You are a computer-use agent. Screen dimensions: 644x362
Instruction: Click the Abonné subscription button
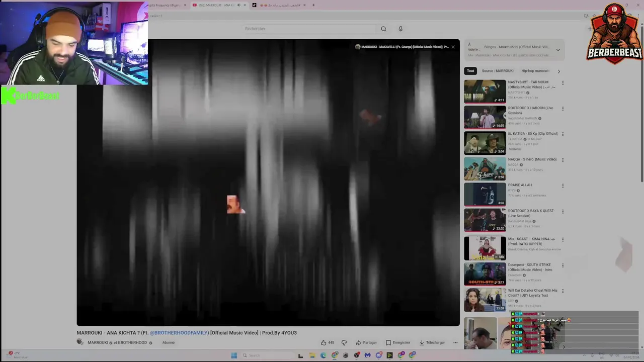(x=169, y=342)
